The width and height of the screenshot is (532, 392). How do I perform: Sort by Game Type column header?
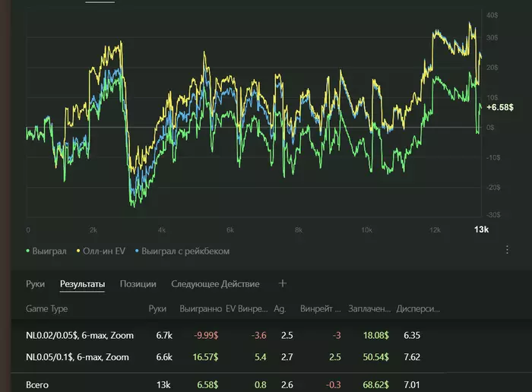tap(47, 309)
